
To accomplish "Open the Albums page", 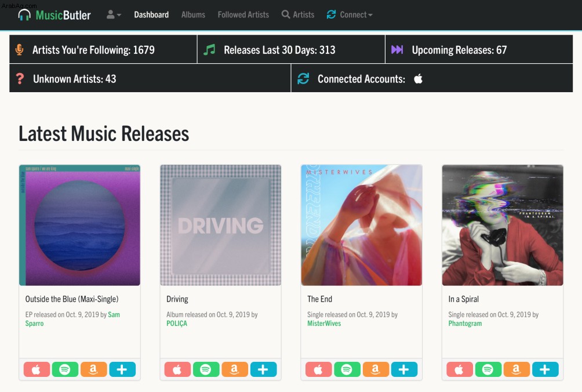I will point(193,14).
